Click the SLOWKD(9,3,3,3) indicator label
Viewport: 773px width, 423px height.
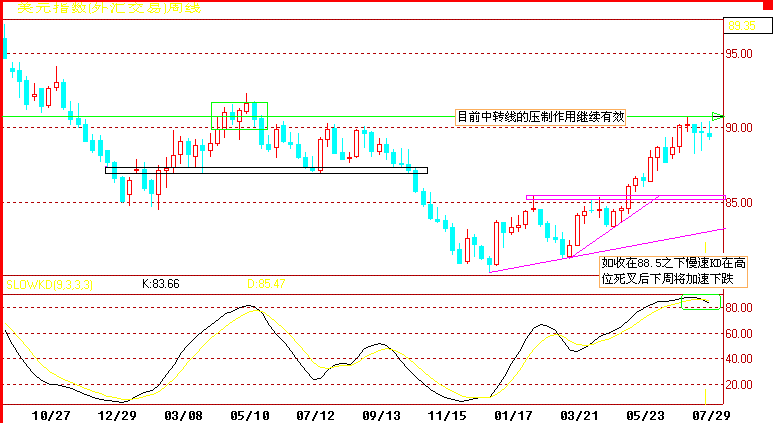(49, 284)
